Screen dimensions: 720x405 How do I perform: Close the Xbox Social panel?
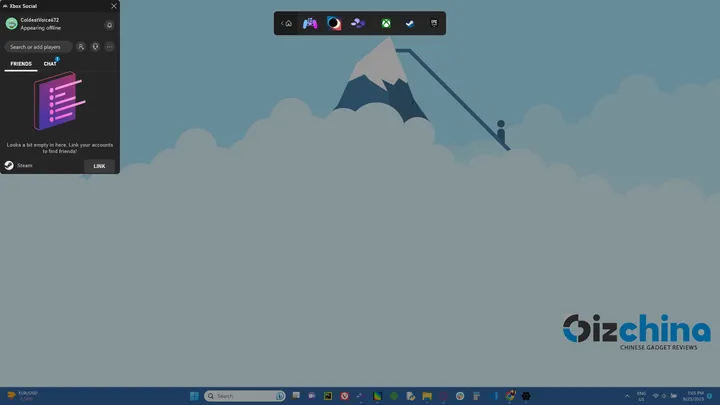point(113,6)
